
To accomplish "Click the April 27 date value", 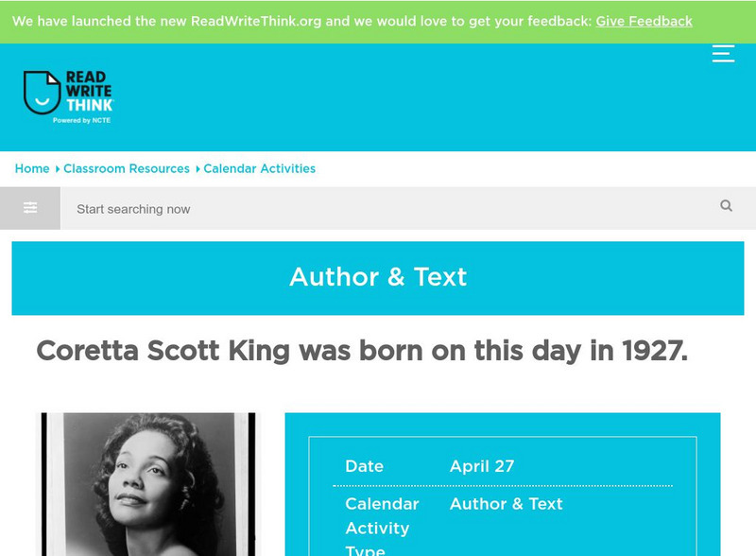I will [x=482, y=466].
